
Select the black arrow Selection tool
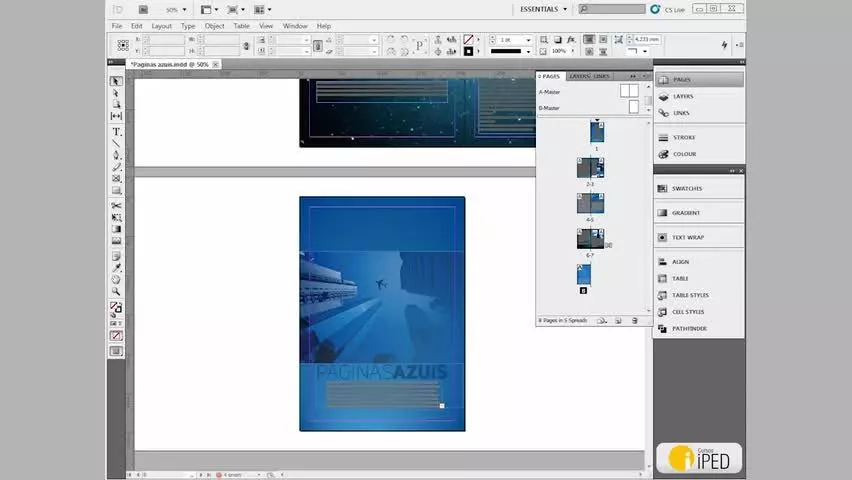point(116,81)
